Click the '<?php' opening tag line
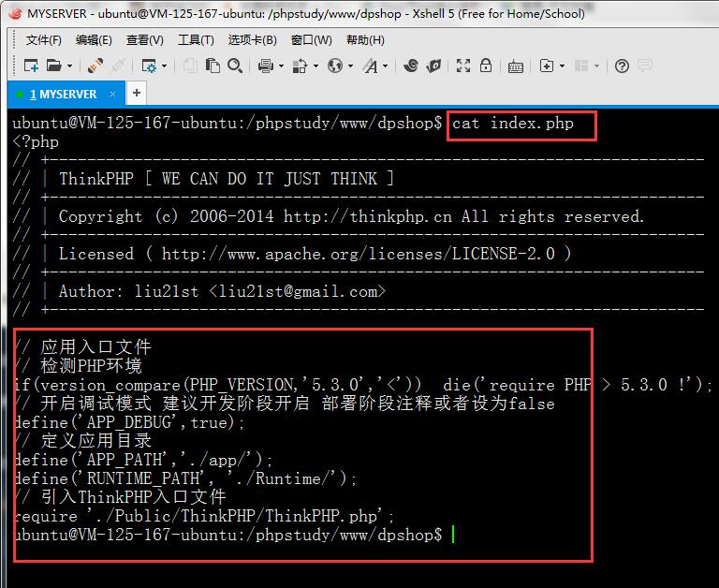The height and width of the screenshot is (588, 719). (x=36, y=142)
